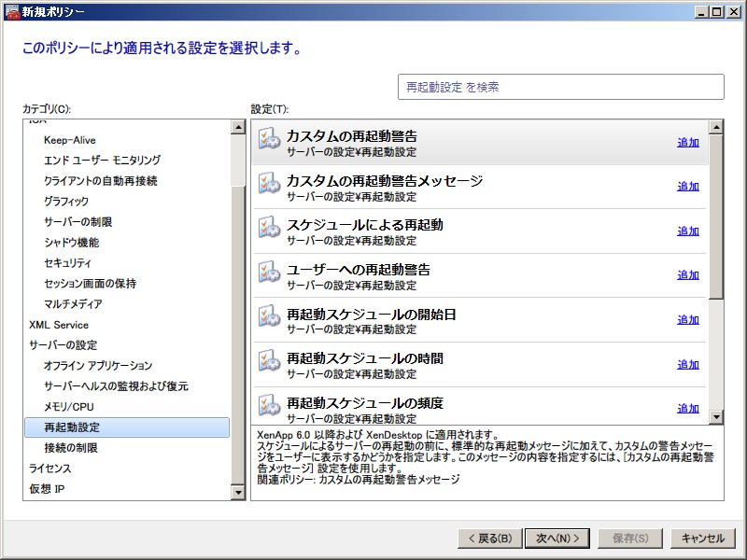The height and width of the screenshot is (560, 747).
Task: Go back with 戻る(B) button
Action: (x=488, y=539)
